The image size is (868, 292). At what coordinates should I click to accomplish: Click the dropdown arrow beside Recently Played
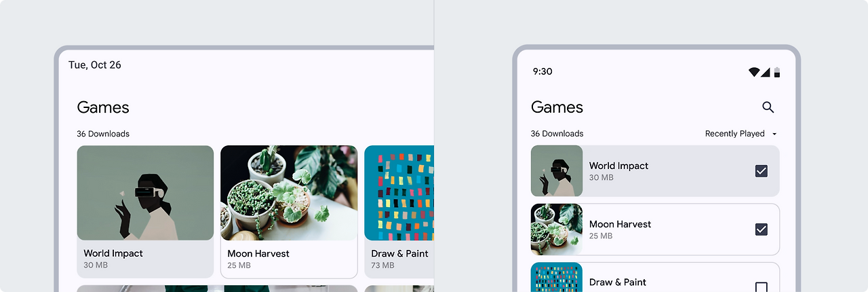774,134
